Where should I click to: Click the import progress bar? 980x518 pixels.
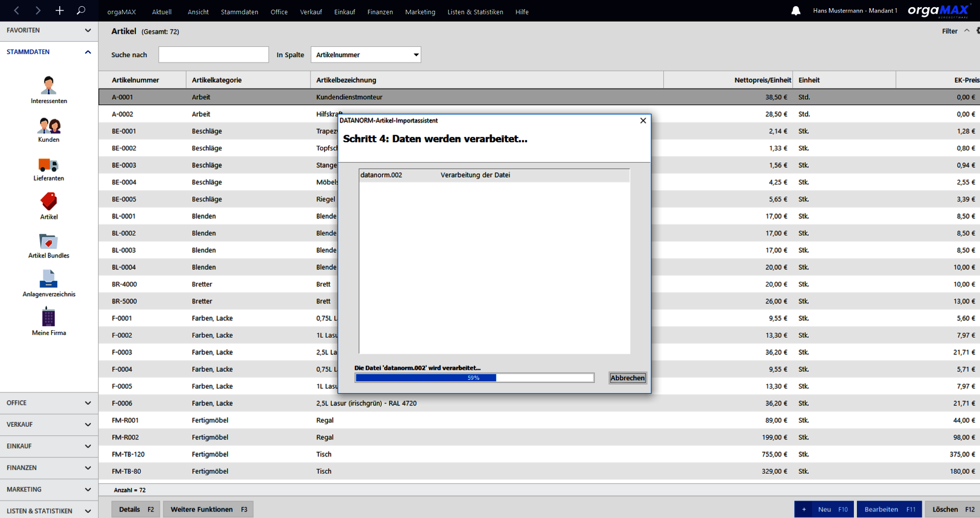(475, 378)
